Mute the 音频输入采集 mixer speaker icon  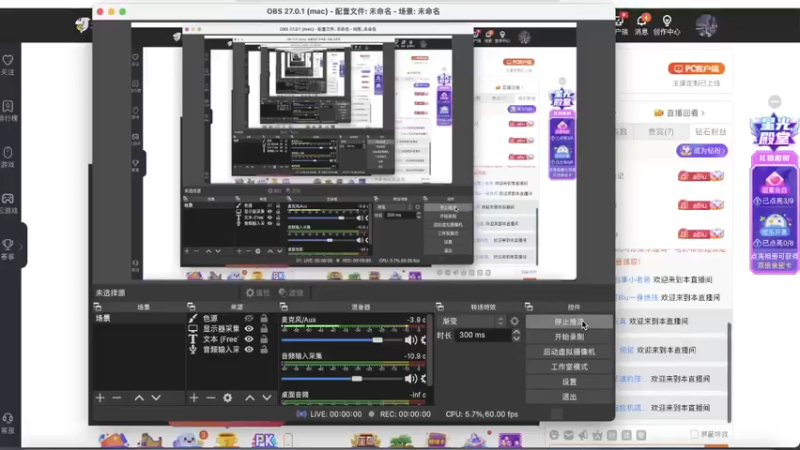[x=410, y=379]
